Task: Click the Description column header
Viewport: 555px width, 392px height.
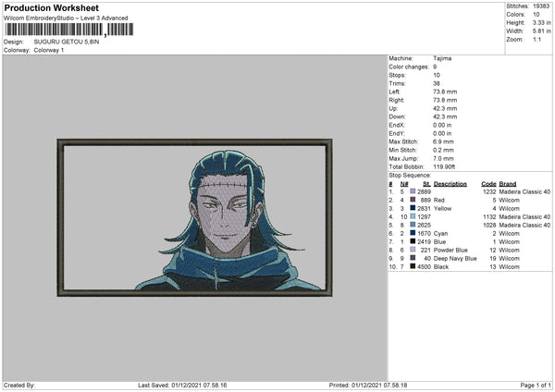Action: [450, 184]
